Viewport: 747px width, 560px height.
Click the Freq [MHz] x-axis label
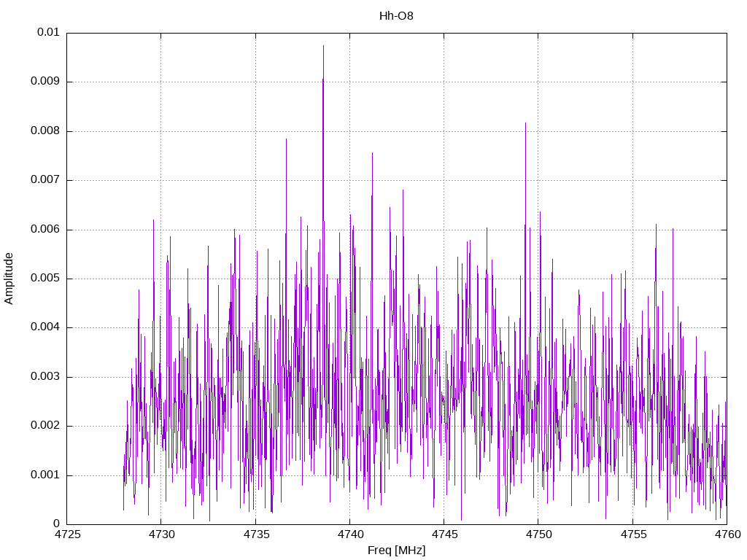coord(396,551)
